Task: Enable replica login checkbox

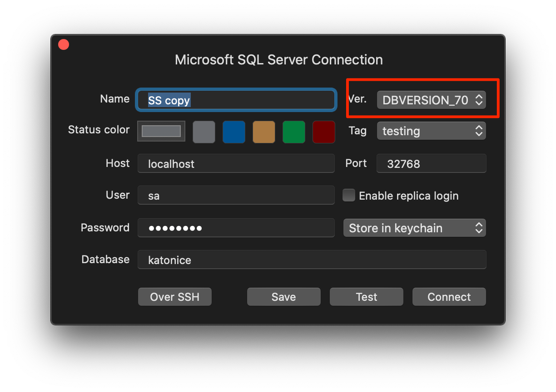Action: tap(348, 195)
